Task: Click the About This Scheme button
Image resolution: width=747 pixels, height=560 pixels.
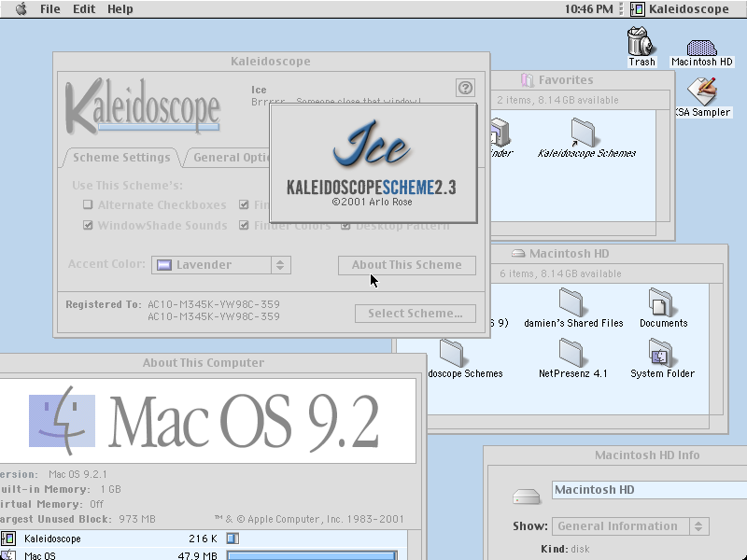Action: (407, 265)
